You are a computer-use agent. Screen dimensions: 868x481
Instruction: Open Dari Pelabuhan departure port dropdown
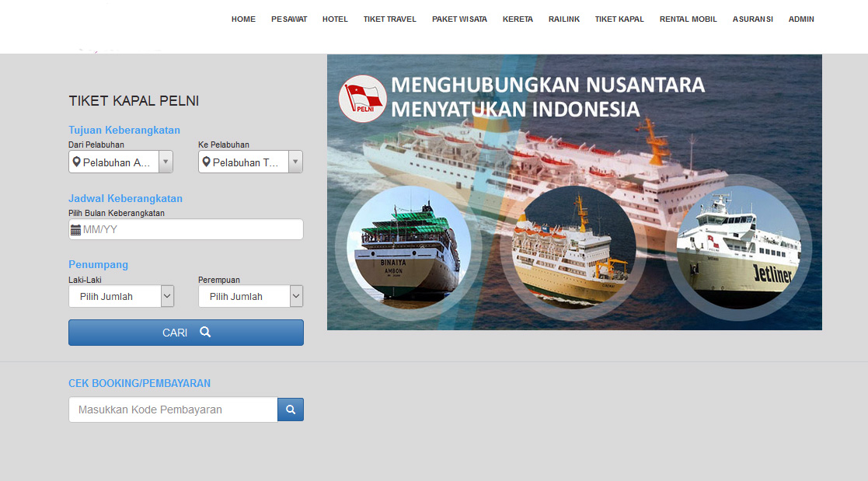[120, 162]
